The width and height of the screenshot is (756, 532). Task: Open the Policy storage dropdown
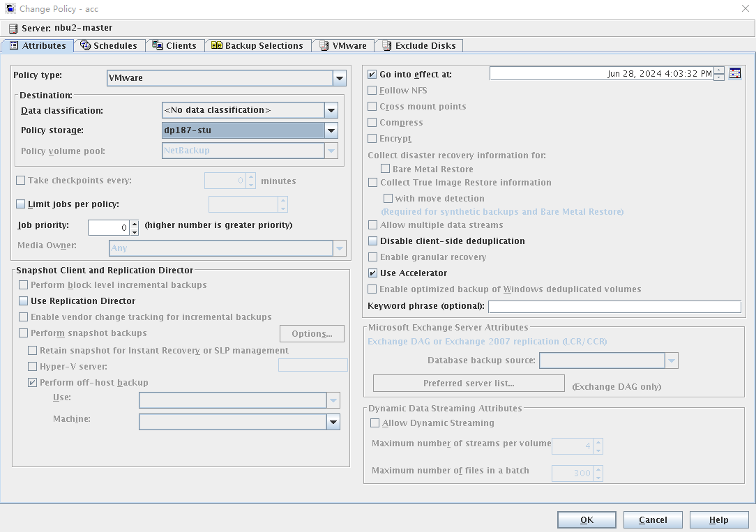[x=331, y=130]
